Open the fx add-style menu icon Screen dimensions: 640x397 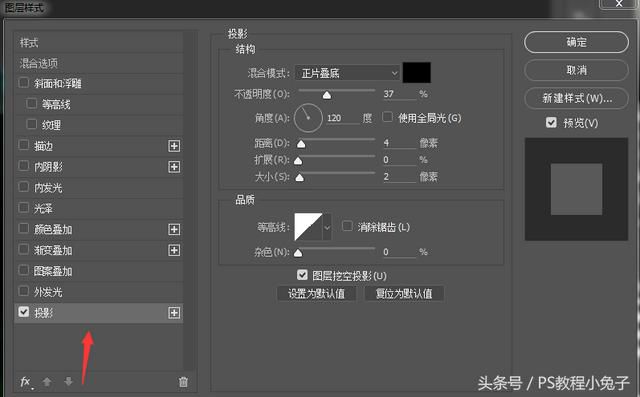click(x=26, y=382)
